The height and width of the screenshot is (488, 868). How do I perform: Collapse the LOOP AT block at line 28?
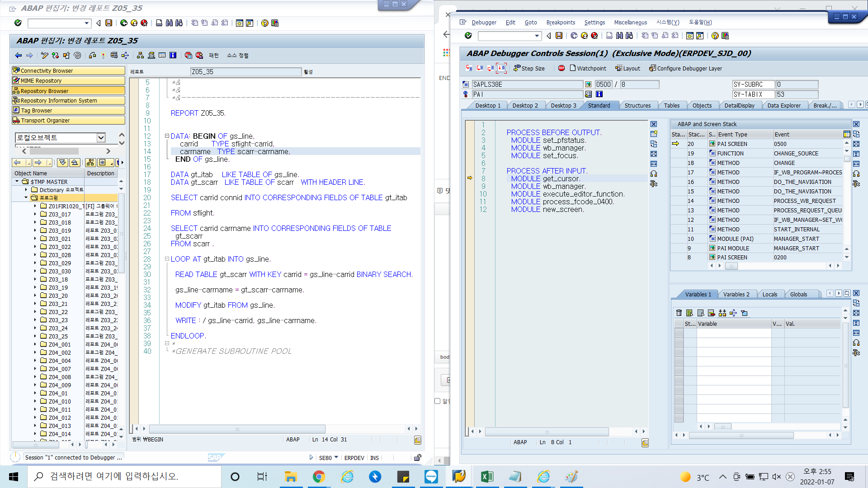pos(167,259)
